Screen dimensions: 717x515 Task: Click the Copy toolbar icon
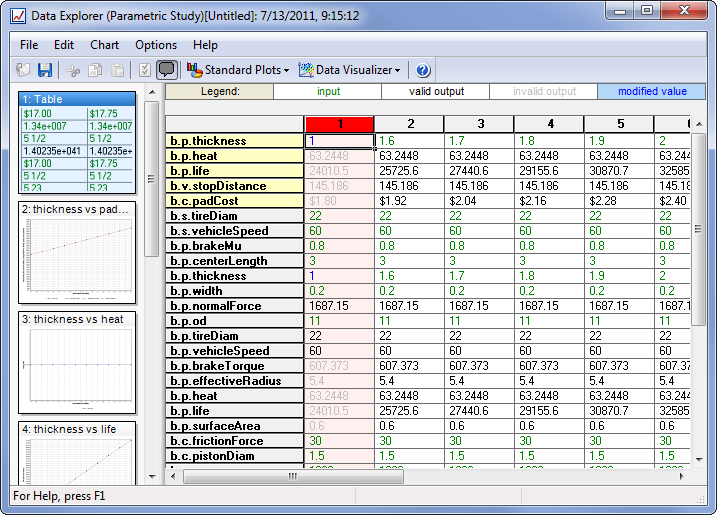point(95,70)
